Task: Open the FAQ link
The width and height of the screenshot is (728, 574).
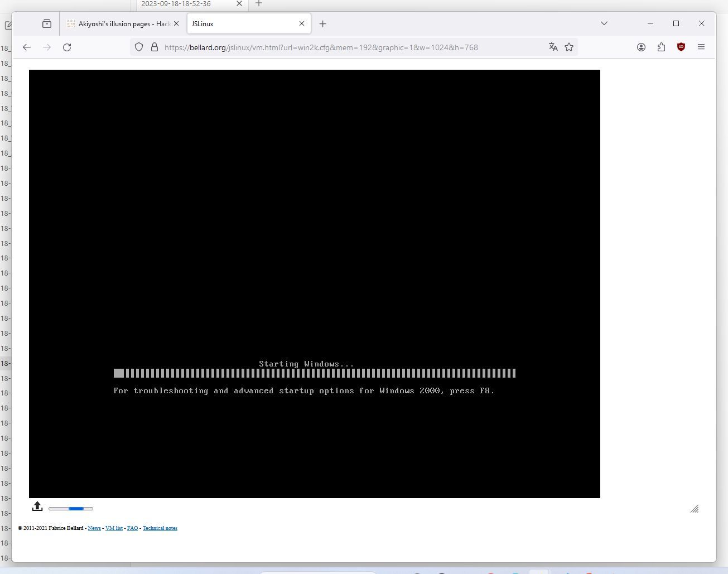Action: point(132,528)
